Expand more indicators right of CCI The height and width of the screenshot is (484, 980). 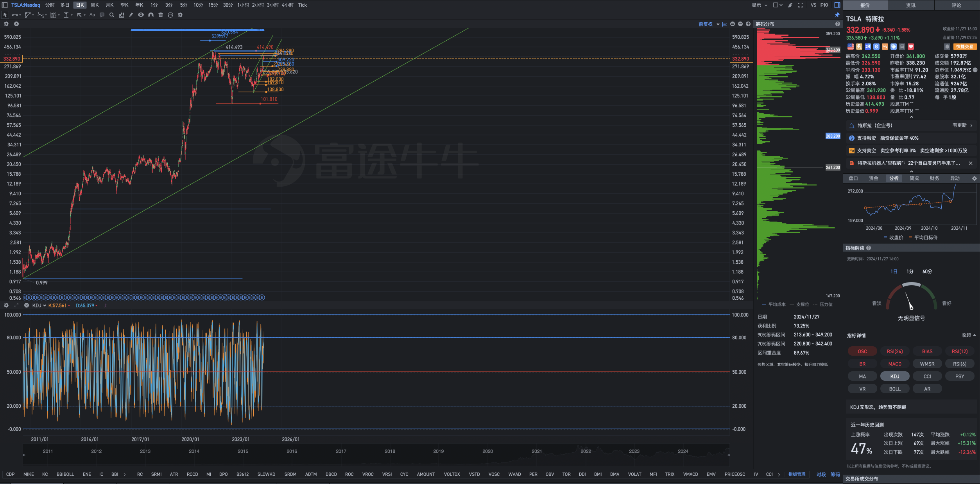tap(779, 475)
